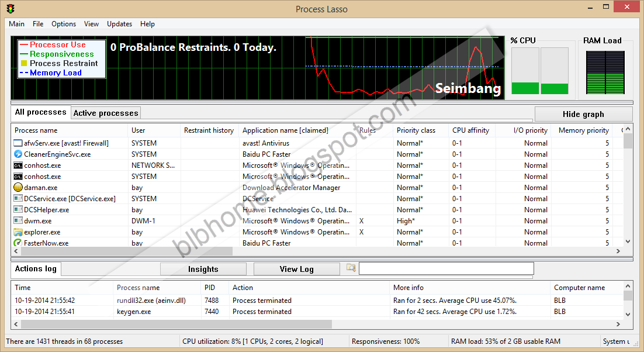Sort by Priority class column header

(421, 130)
